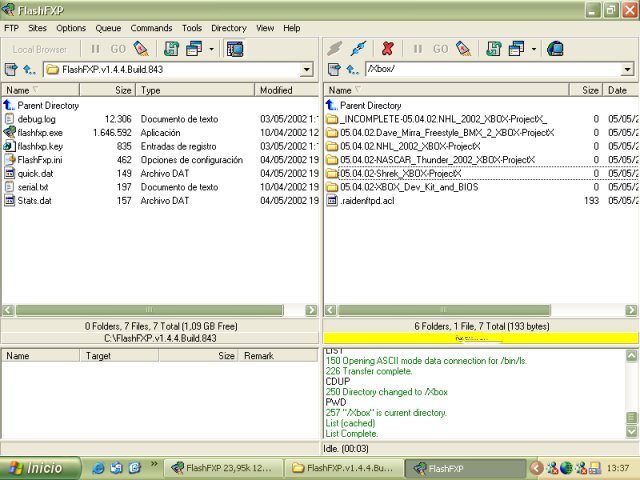The height and width of the screenshot is (480, 640).
Task: Open the Sites menu
Action: (x=37, y=28)
